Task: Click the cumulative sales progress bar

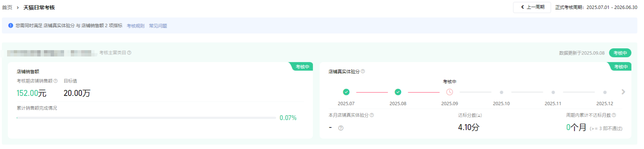Action: point(146,118)
